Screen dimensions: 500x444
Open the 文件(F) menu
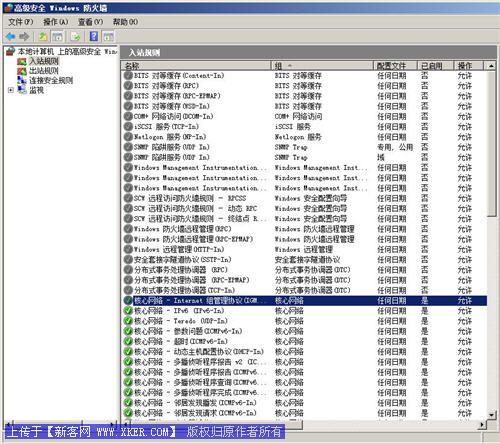coord(21,22)
